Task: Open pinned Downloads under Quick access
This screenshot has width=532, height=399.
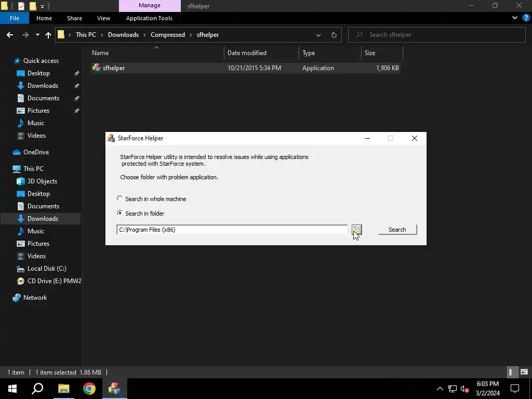Action: pos(43,86)
